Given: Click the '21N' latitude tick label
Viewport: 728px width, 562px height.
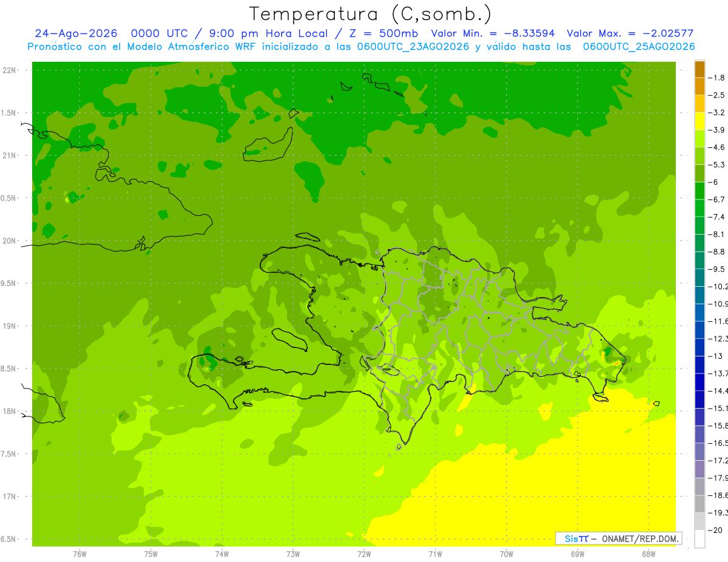Looking at the screenshot, I should [9, 155].
